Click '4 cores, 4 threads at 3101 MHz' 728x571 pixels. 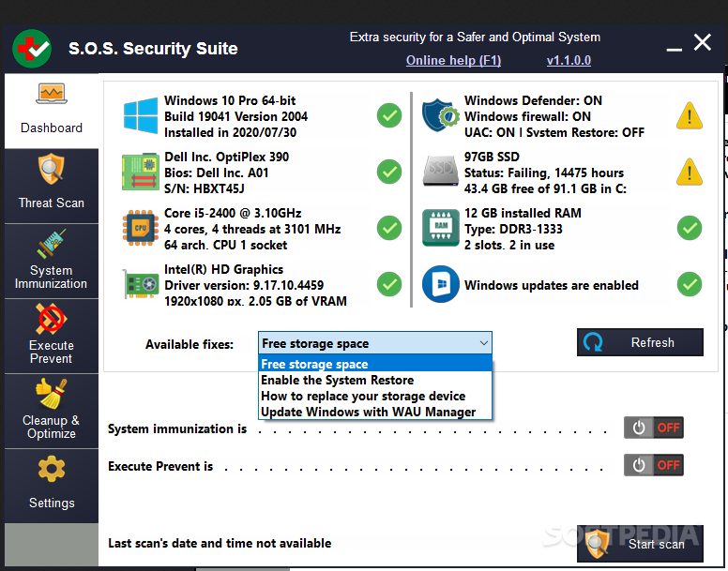point(252,229)
